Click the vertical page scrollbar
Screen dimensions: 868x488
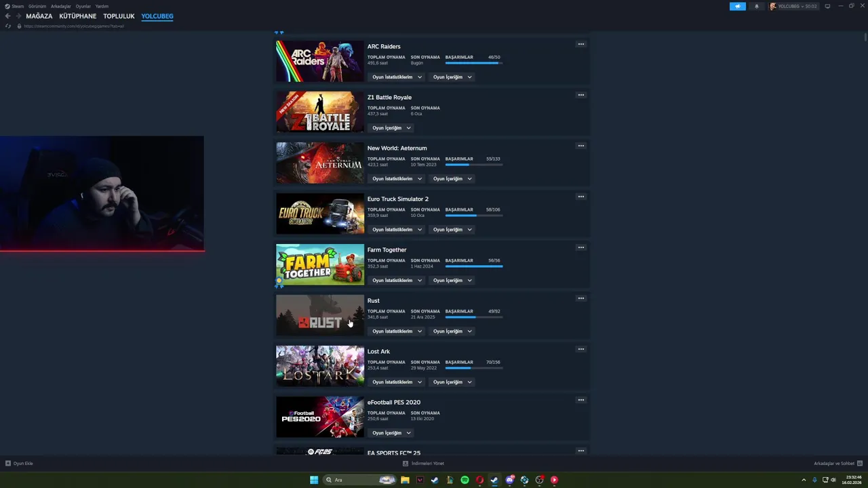click(x=865, y=37)
